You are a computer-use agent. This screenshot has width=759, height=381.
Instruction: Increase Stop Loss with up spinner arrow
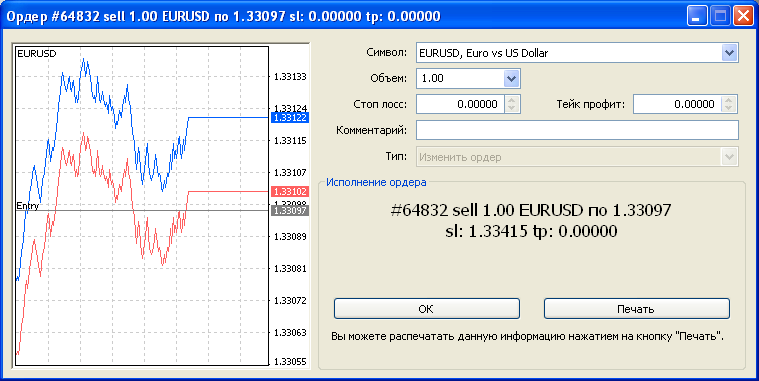point(512,100)
